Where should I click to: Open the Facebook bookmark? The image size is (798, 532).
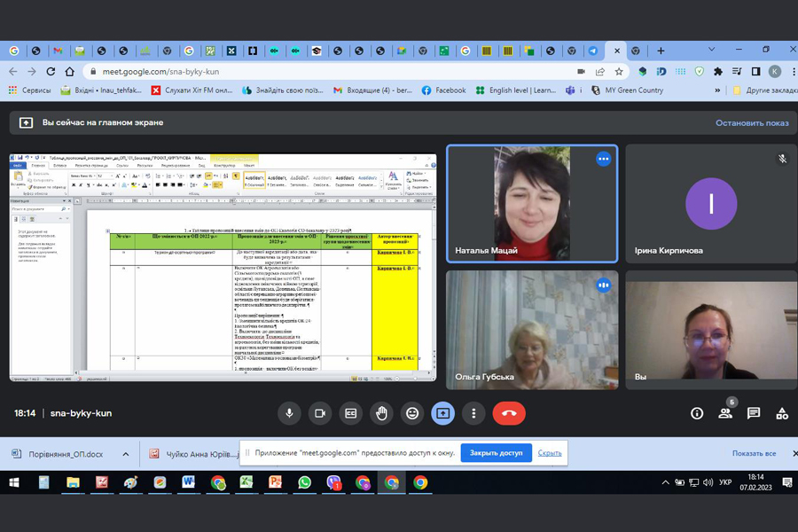pos(443,90)
